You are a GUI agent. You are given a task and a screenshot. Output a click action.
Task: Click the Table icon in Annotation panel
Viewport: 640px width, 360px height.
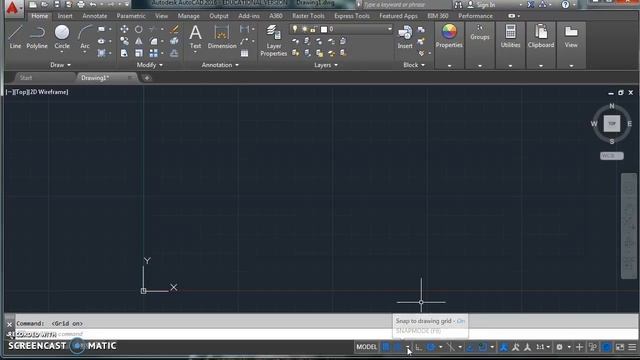click(244, 53)
